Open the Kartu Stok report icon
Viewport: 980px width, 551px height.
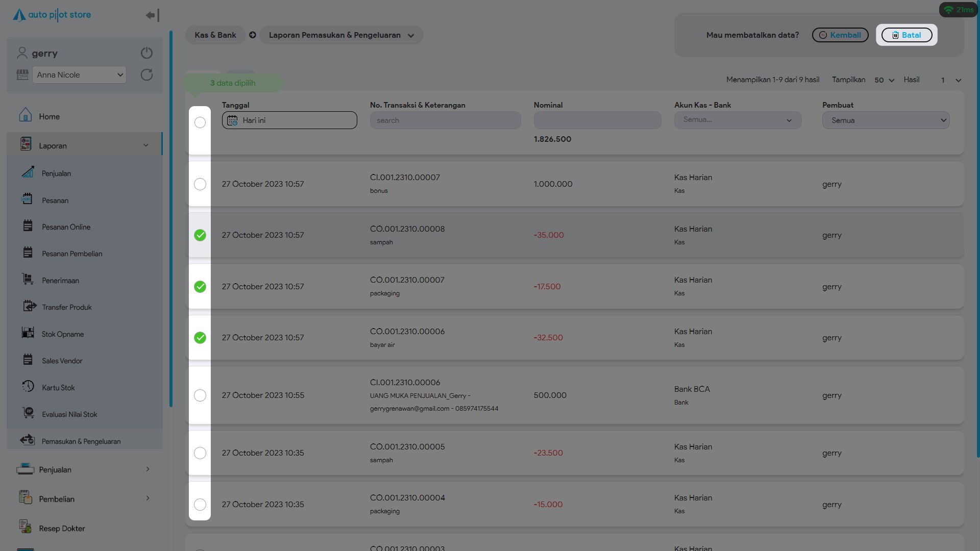coord(28,387)
